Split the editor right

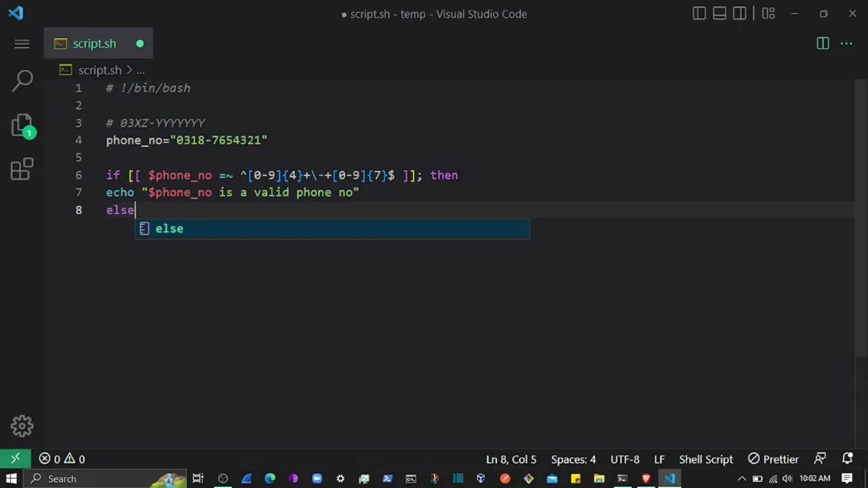coord(823,43)
